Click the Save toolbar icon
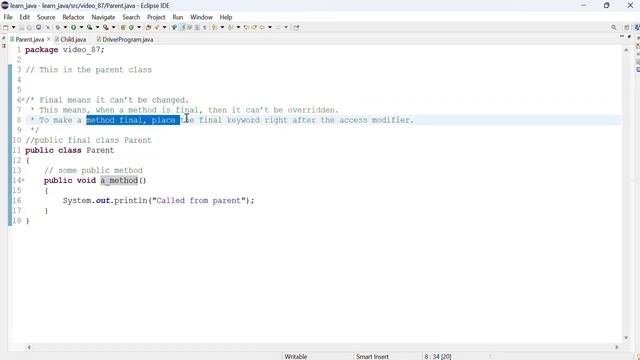This screenshot has width=640, height=360. (21, 27)
